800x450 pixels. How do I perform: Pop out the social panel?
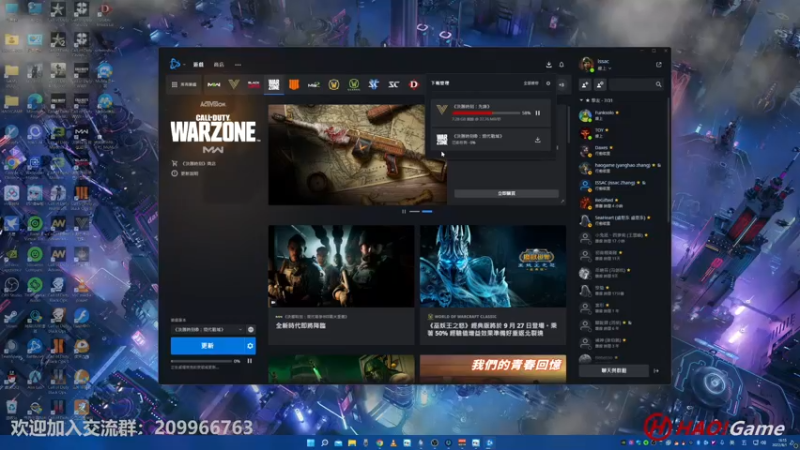point(659,65)
